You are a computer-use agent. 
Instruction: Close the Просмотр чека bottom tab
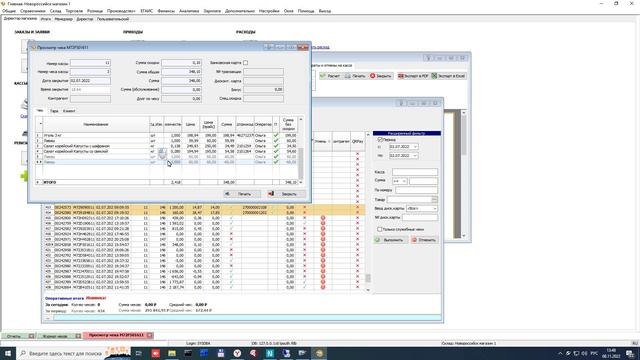click(150, 336)
